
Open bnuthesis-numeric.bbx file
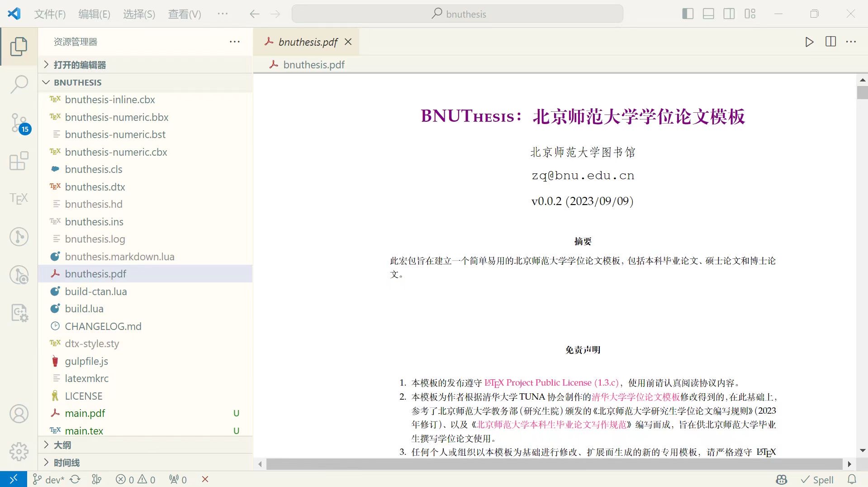pyautogui.click(x=145, y=117)
